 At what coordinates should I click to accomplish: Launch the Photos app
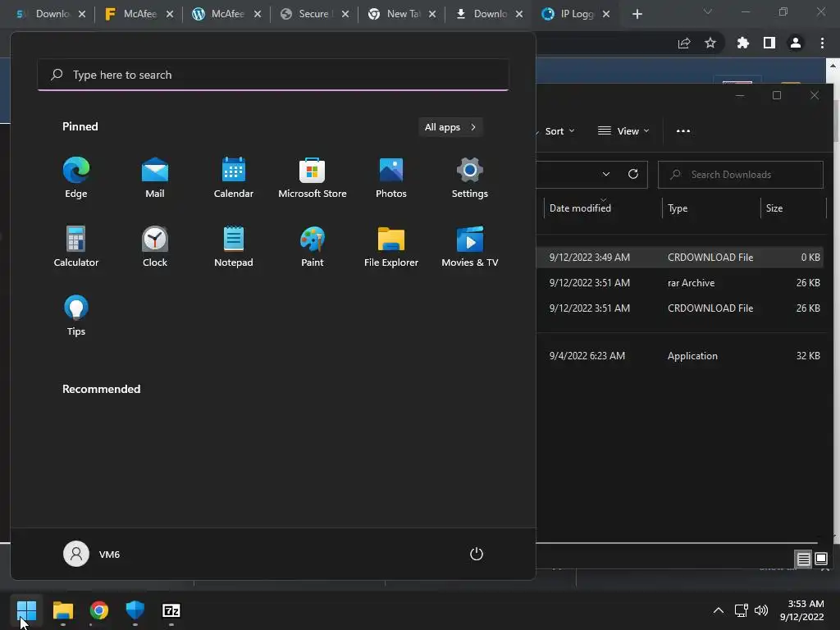[391, 177]
